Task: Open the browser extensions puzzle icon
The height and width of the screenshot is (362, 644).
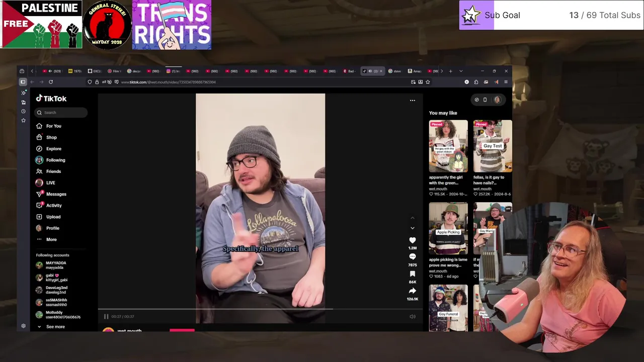Action: 476,82
